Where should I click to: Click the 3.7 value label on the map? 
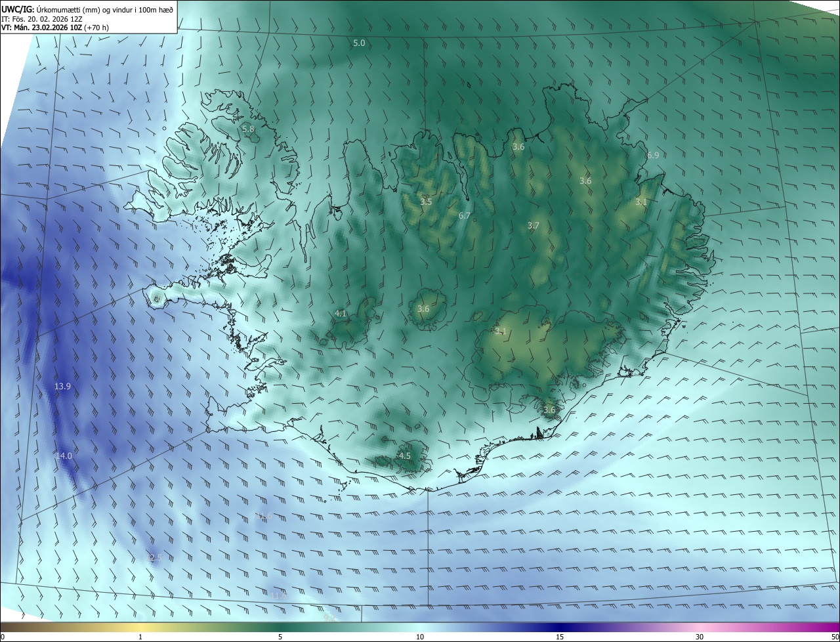pyautogui.click(x=534, y=226)
